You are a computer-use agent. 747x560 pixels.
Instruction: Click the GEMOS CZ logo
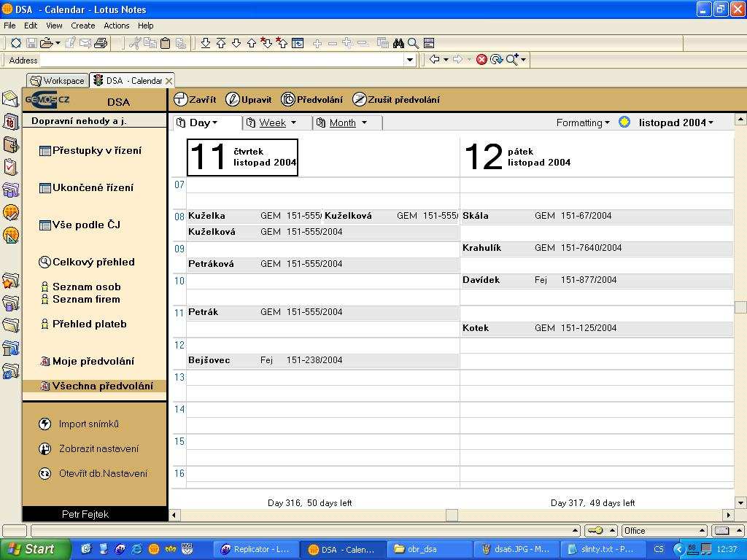[47, 100]
